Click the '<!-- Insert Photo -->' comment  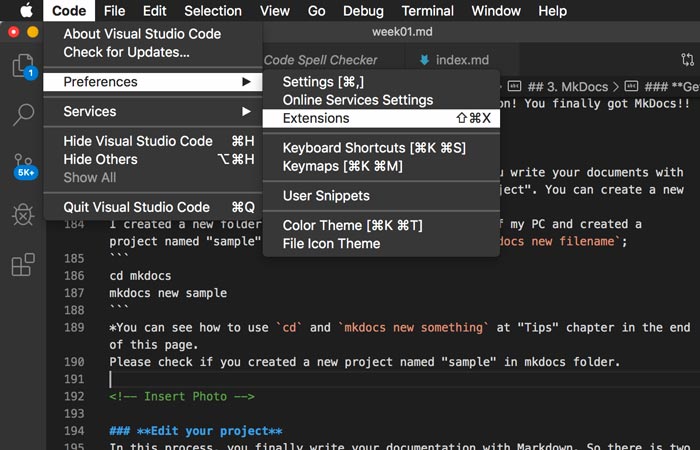[182, 396]
